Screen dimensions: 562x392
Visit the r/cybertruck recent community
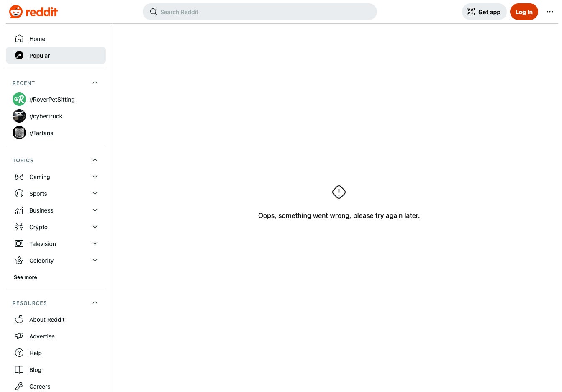point(46,116)
